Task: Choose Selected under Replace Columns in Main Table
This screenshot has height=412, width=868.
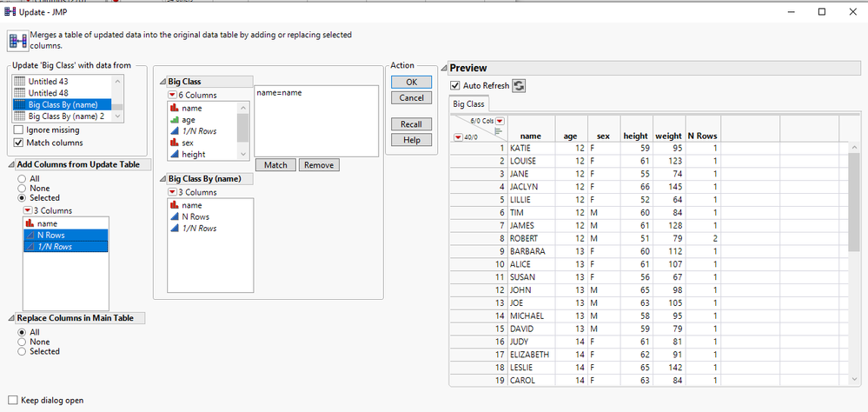Action: click(22, 351)
